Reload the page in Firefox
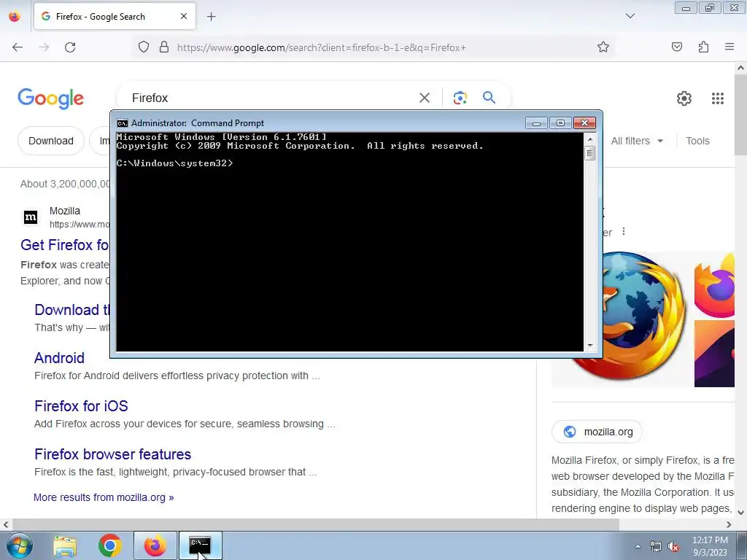 [70, 47]
